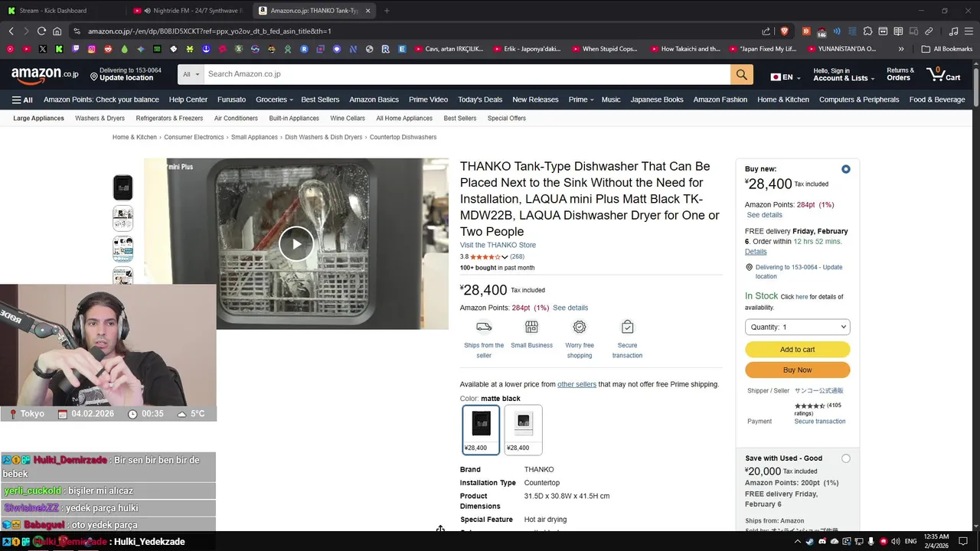Click the delivery location pin near Update location

coord(94,76)
